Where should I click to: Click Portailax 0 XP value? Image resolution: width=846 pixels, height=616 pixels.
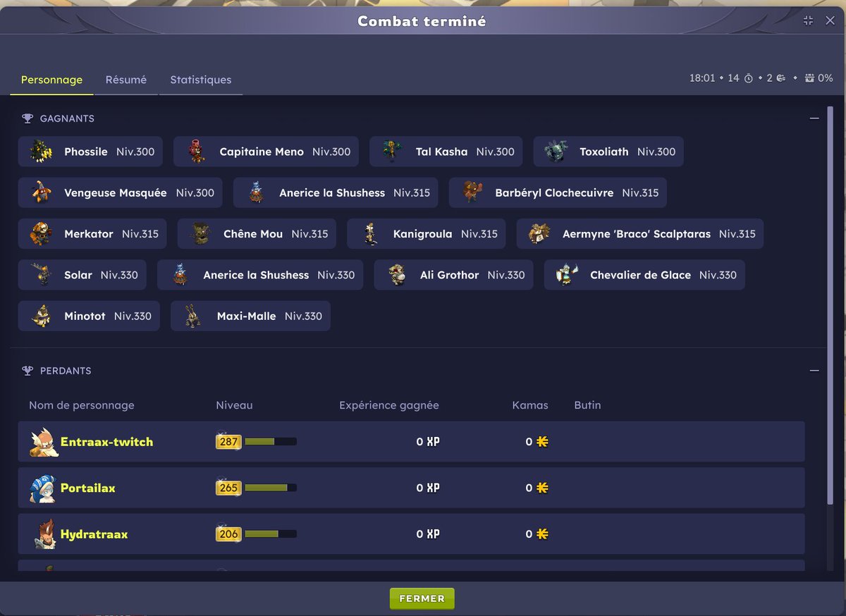[428, 488]
